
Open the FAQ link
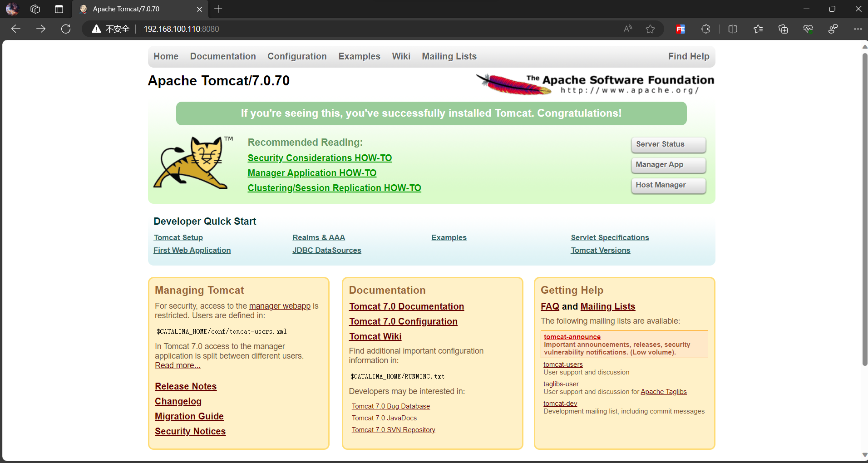pyautogui.click(x=550, y=306)
